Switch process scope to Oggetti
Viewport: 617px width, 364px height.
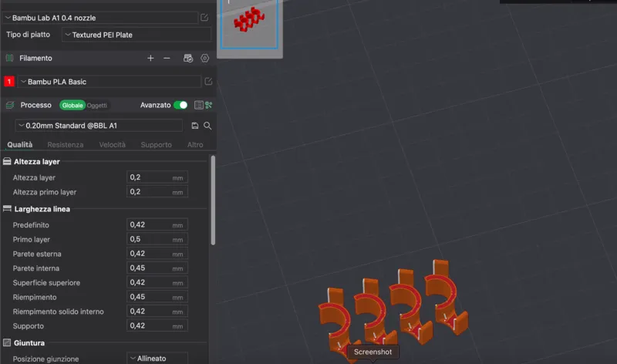pos(97,106)
